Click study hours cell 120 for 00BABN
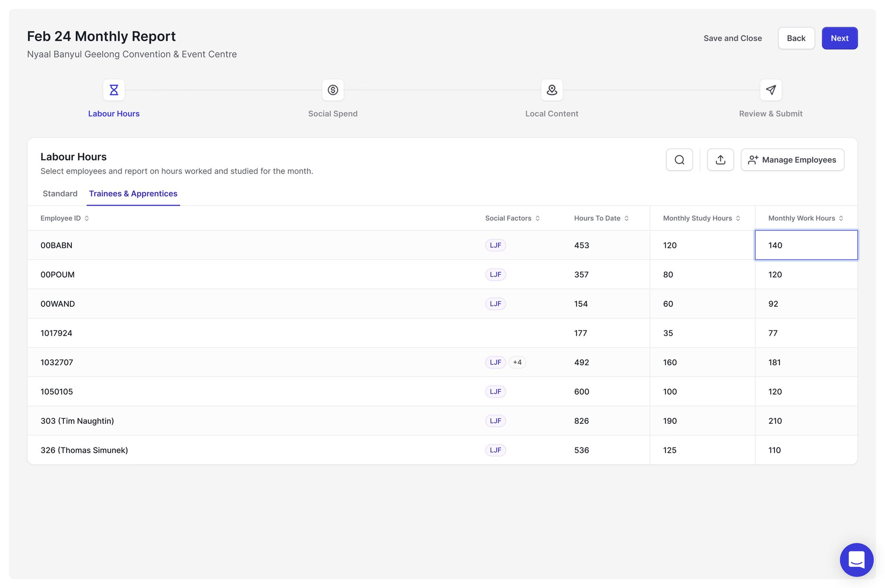Image resolution: width=885 pixels, height=588 pixels. [702, 245]
